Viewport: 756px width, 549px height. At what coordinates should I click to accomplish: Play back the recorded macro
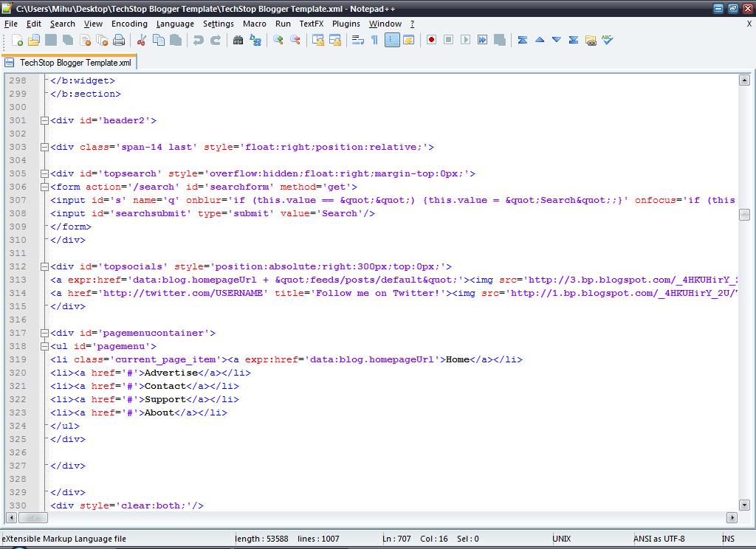465,41
